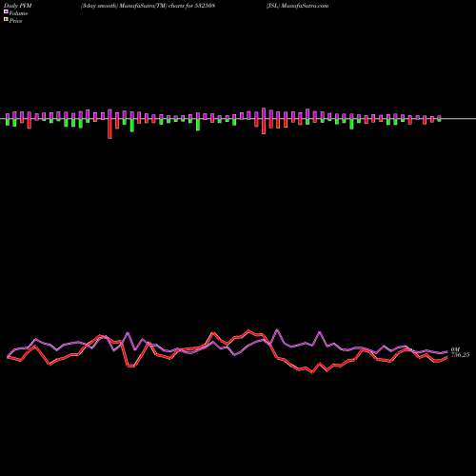Click the '0M' volume value label
Viewport: 476px width, 476px height.
[455, 349]
